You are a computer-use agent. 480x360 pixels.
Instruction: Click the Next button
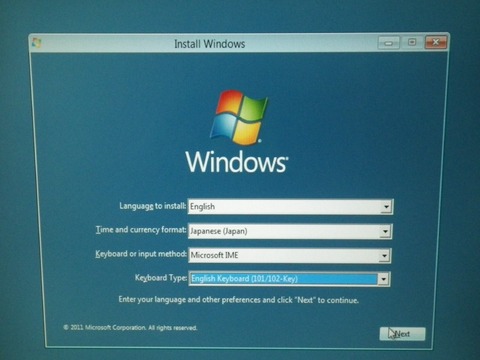[402, 334]
